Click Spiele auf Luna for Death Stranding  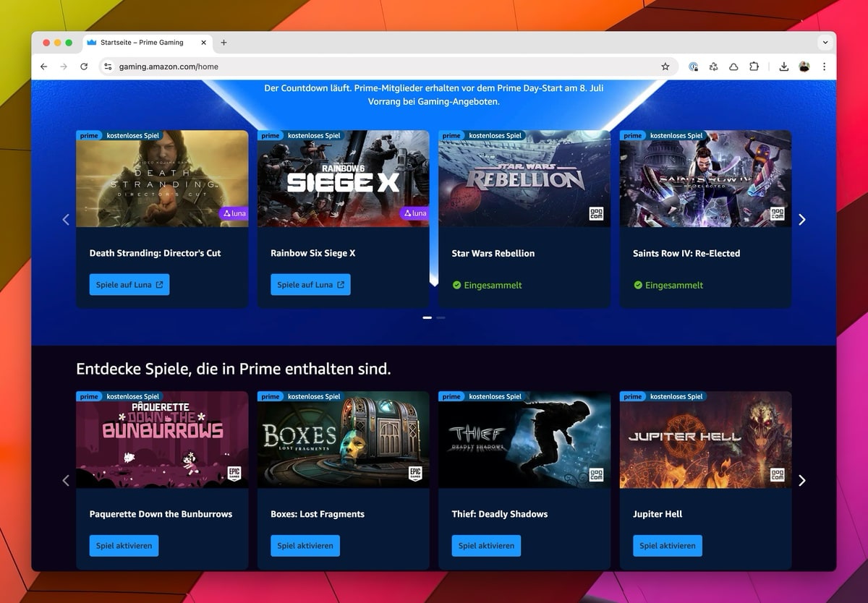coord(129,285)
